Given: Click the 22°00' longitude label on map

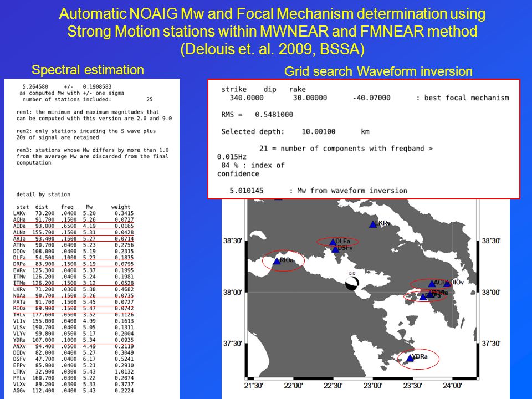Looking at the screenshot, I should click(x=294, y=386).
